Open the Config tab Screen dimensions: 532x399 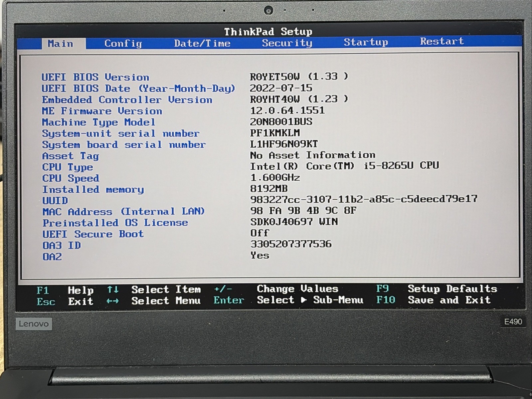[x=123, y=44]
